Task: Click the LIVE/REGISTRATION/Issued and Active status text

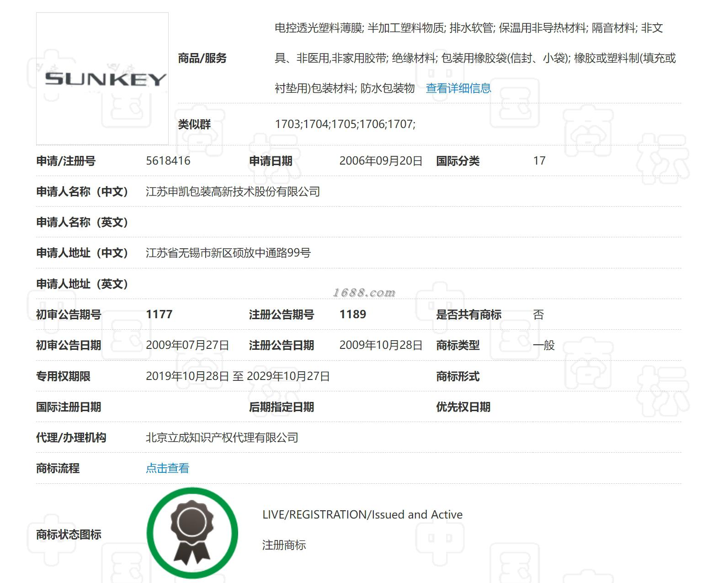Action: pyautogui.click(x=362, y=514)
